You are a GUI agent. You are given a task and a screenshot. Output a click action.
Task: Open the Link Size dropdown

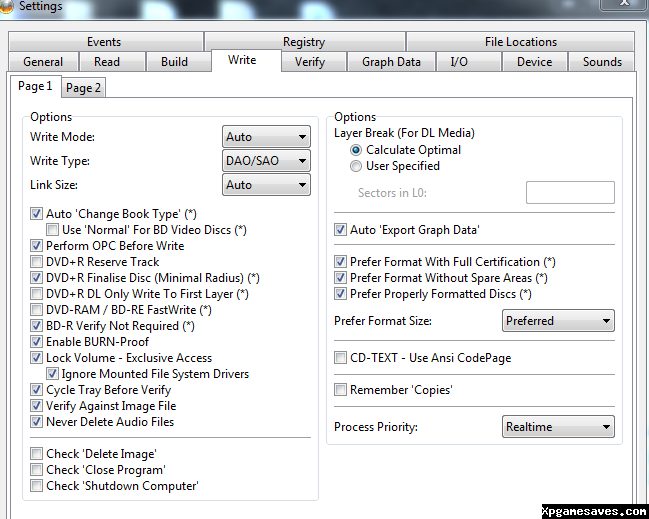click(x=266, y=185)
